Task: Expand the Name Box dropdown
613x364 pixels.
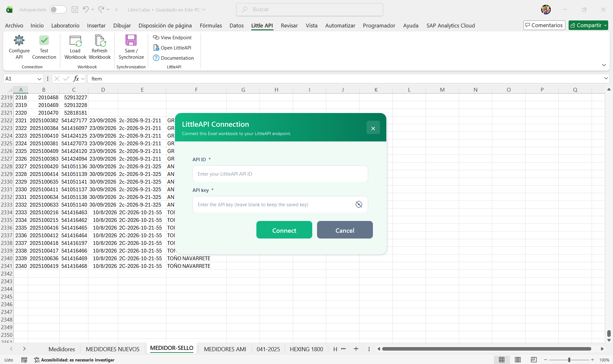Action: [x=39, y=79]
